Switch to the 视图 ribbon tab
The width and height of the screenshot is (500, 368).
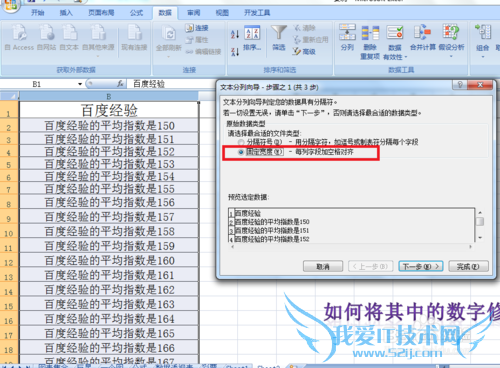[222, 13]
